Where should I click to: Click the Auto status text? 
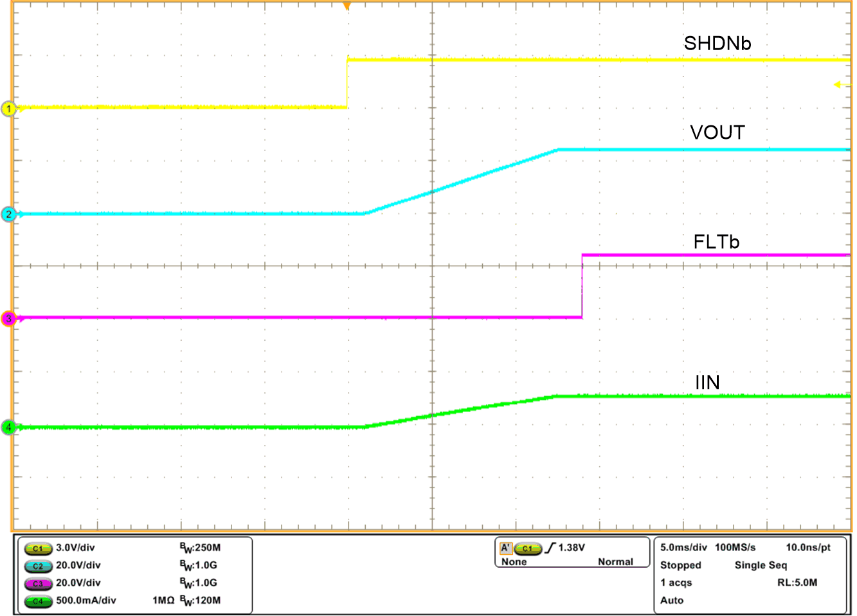672,600
